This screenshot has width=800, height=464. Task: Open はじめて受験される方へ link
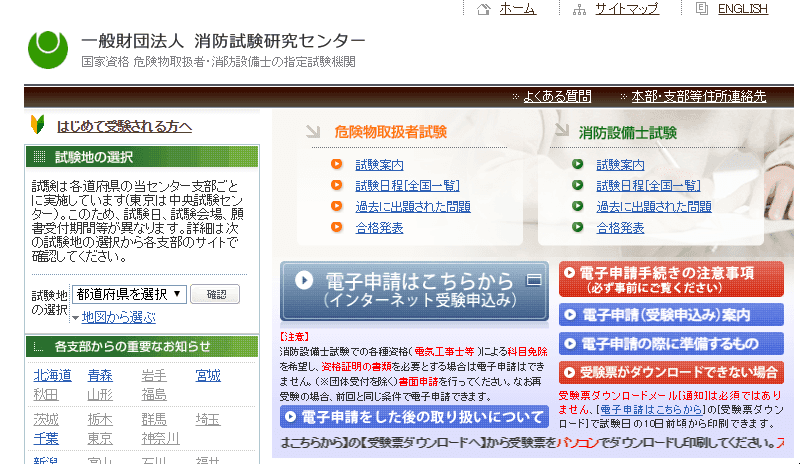(124, 127)
